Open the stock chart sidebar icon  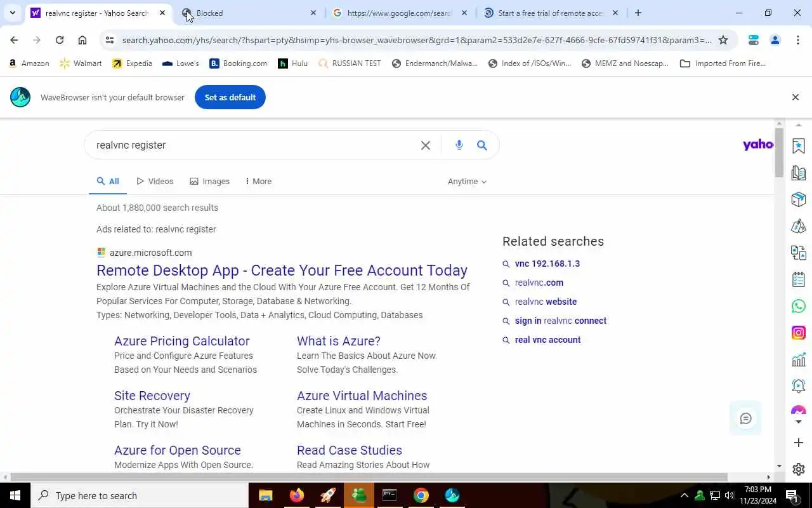(x=799, y=359)
